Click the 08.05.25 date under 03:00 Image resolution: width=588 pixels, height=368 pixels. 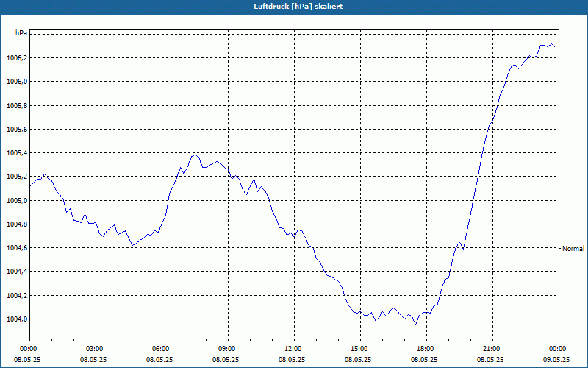pos(93,359)
